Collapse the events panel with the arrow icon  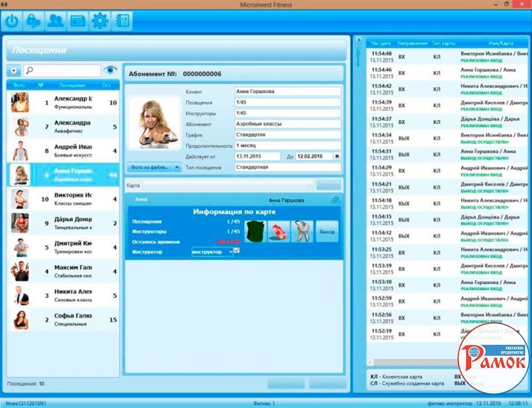click(359, 40)
